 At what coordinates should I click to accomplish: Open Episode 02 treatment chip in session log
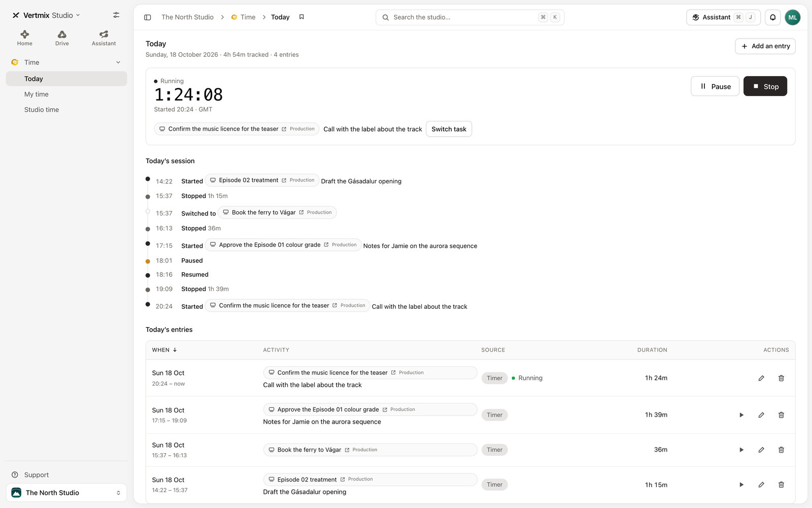(262, 180)
